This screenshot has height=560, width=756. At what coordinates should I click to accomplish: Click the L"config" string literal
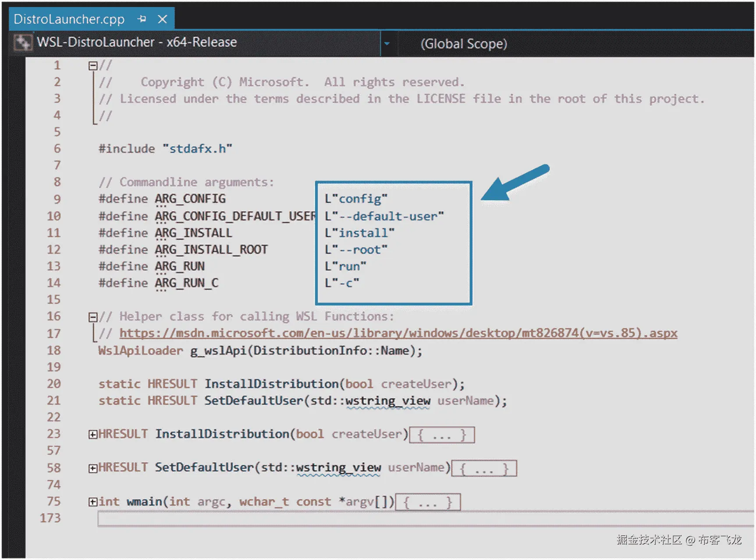coord(356,199)
